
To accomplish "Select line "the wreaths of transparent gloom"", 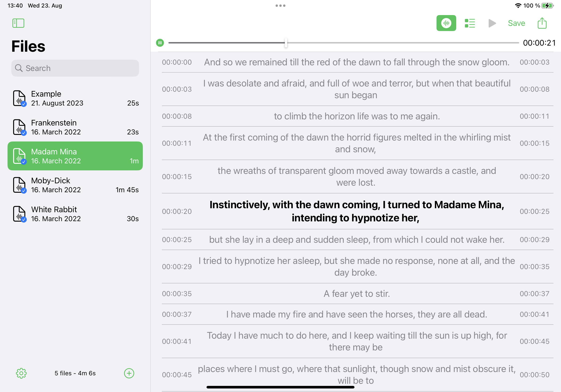I will (x=357, y=177).
